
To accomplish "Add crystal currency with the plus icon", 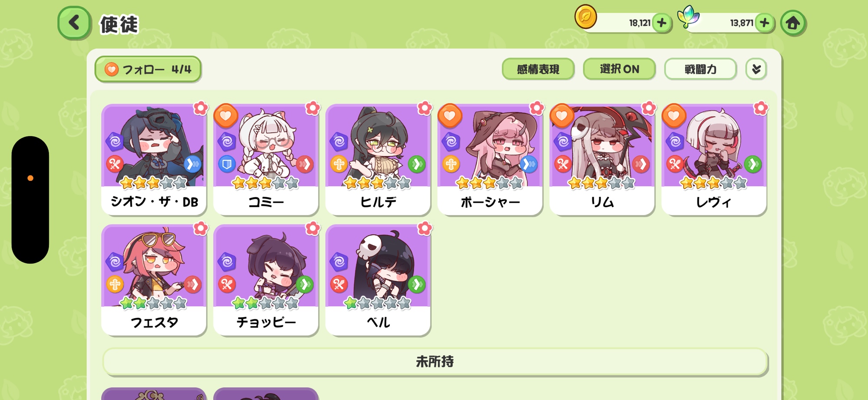I will coord(765,23).
